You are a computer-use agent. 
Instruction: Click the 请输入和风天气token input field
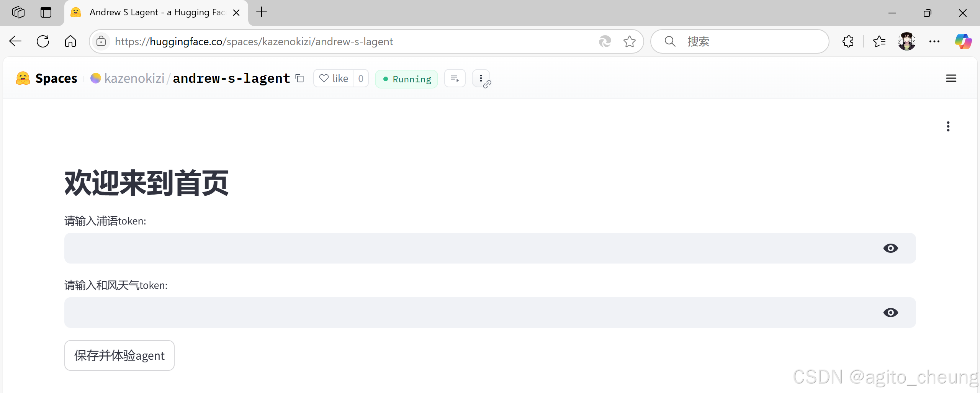[490, 313]
